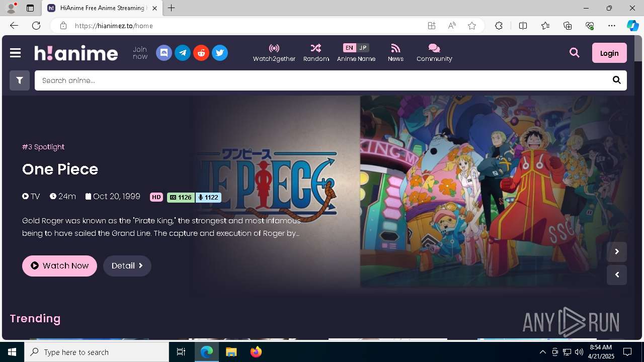This screenshot has height=362, width=644.
Task: Click the taskbar search box
Action: (x=97, y=352)
